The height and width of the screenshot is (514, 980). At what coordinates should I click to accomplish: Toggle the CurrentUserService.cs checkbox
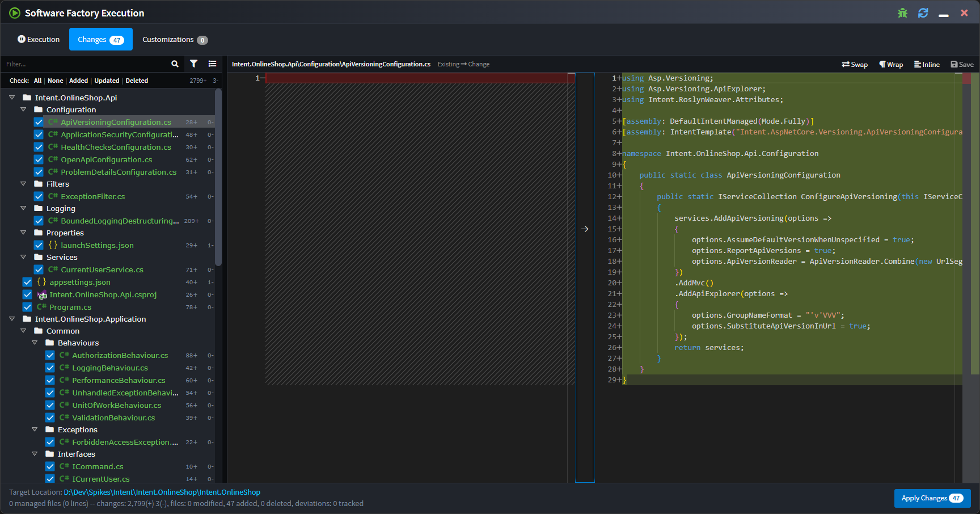[39, 269]
